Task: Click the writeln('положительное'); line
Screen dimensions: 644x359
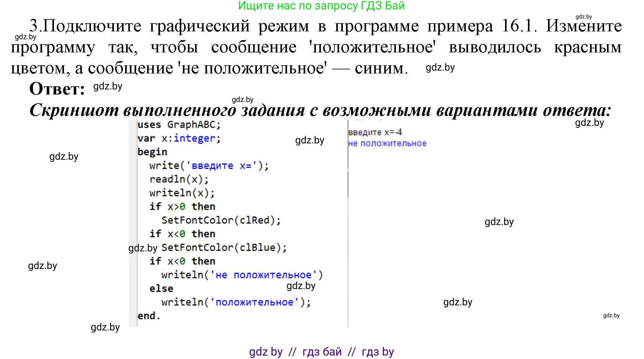Action: [236, 302]
